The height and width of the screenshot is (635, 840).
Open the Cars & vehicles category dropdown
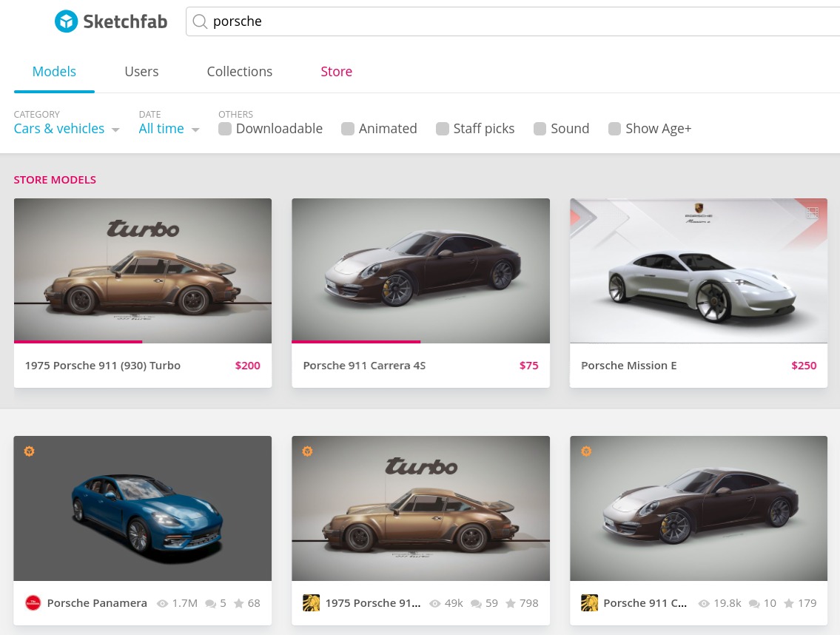coord(67,129)
